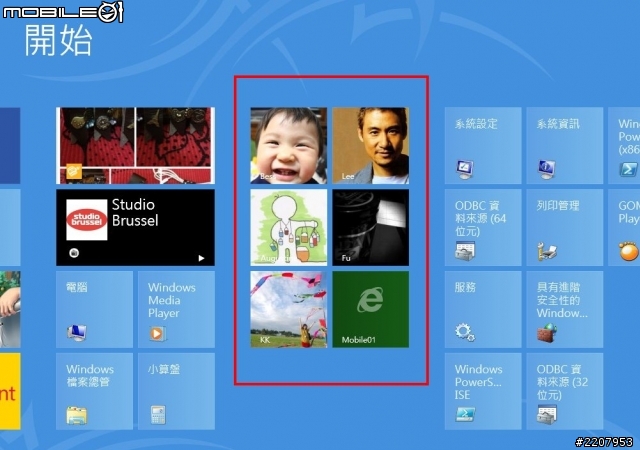Open the 服務 services tile
Screen dimensions: 640x450
coord(483,309)
